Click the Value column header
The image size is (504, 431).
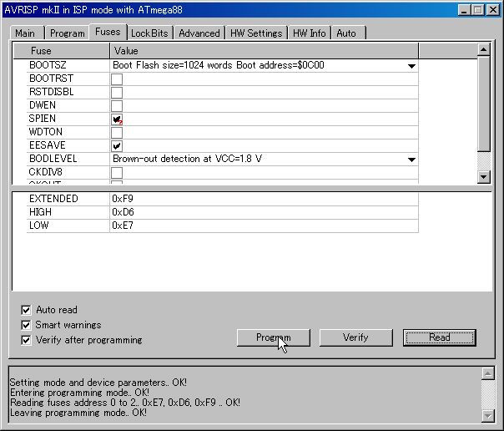[265, 51]
